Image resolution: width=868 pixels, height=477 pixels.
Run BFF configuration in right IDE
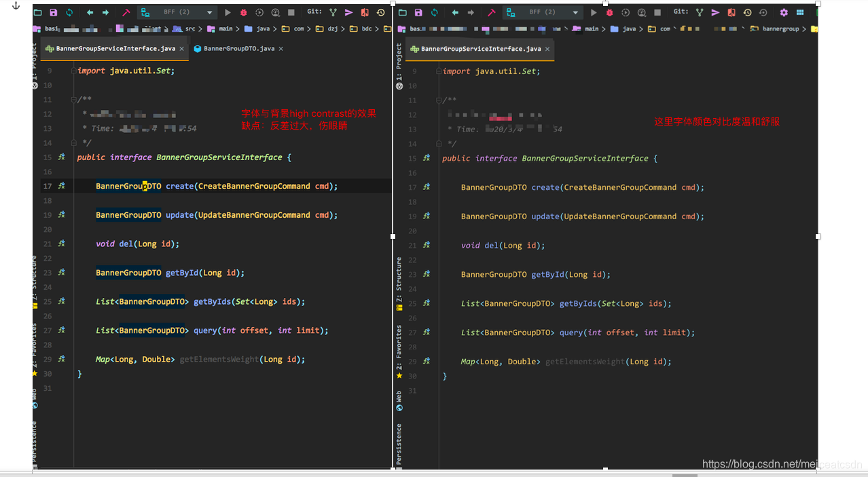click(x=594, y=12)
